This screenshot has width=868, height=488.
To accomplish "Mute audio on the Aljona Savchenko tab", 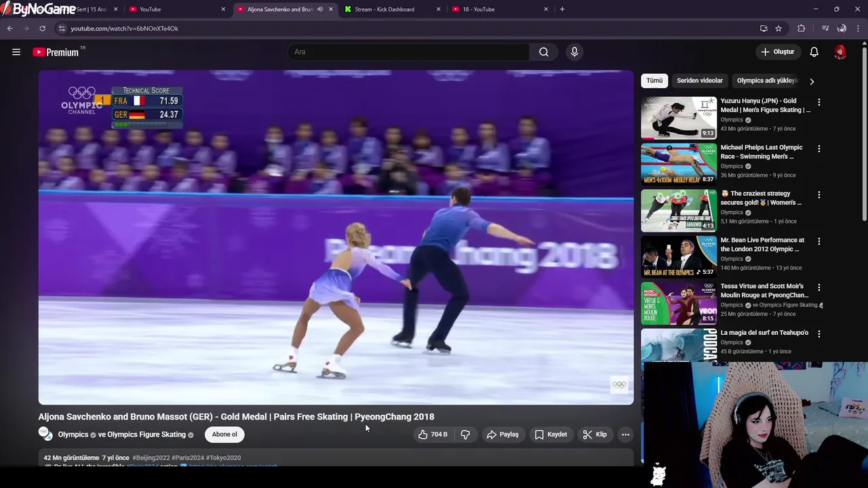I will [320, 9].
